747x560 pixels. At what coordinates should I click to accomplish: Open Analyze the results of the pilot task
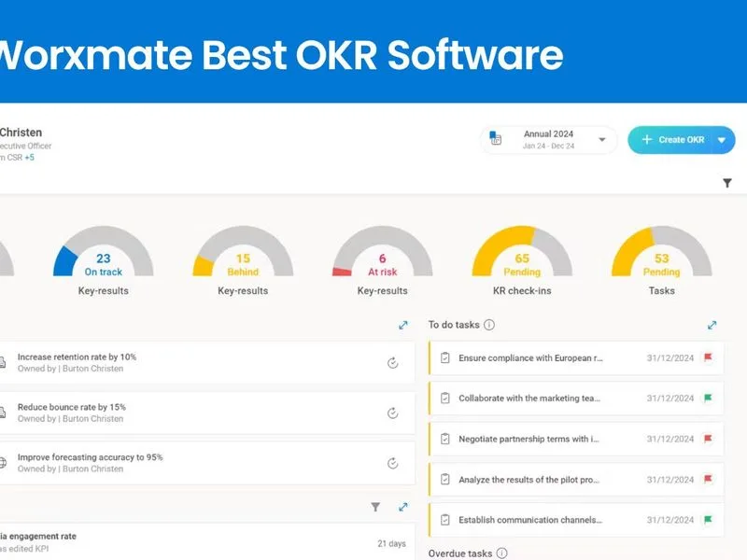tap(576, 479)
